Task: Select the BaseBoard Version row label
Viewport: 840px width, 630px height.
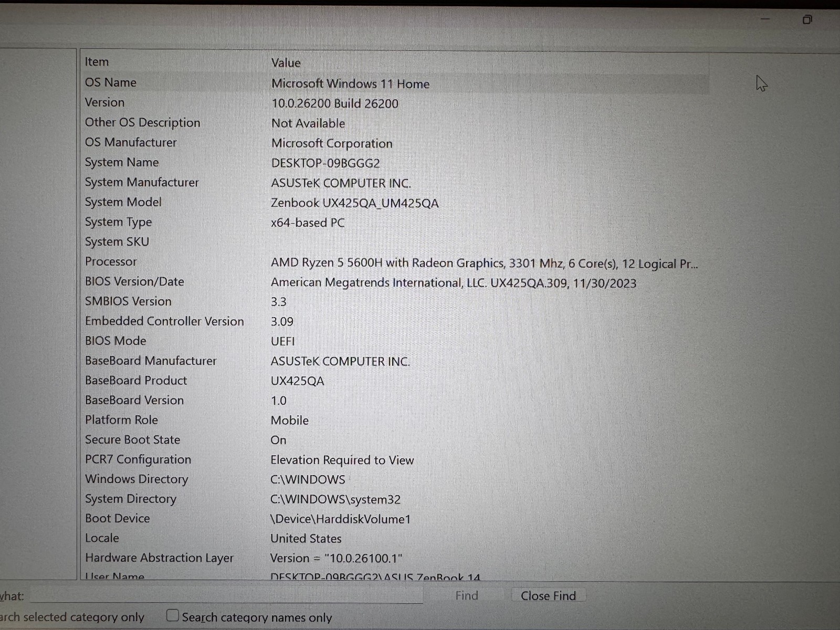Action: click(134, 400)
